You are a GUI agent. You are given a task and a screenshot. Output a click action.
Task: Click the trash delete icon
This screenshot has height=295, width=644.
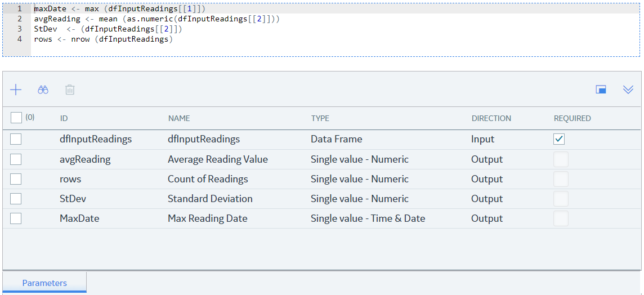click(x=70, y=90)
